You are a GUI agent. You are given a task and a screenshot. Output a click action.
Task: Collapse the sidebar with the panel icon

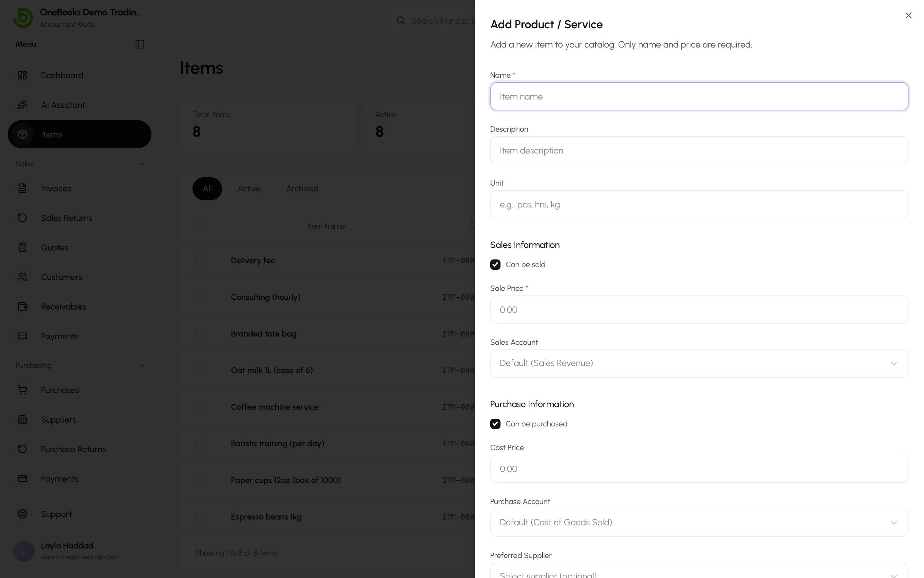140,44
